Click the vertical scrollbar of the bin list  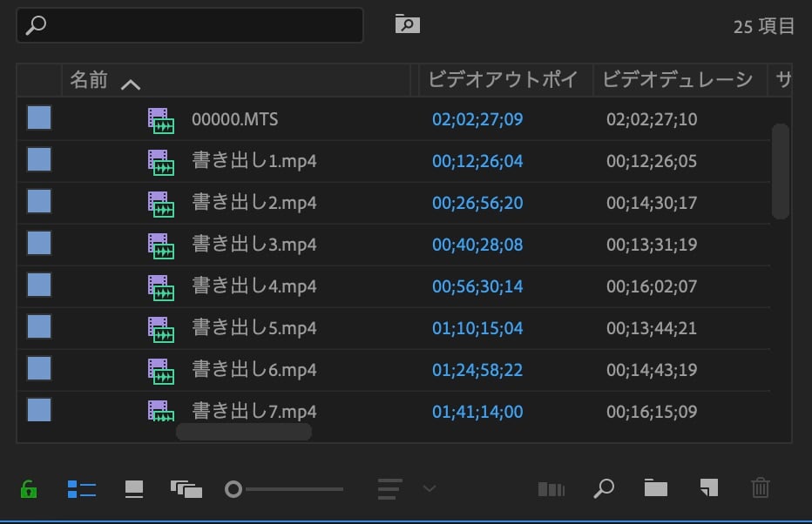(x=781, y=171)
